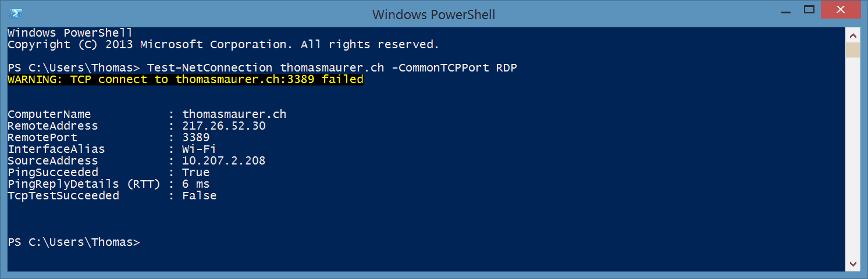The height and width of the screenshot is (279, 868).
Task: Click the Microsoft Corporation copyright line
Action: click(x=223, y=45)
